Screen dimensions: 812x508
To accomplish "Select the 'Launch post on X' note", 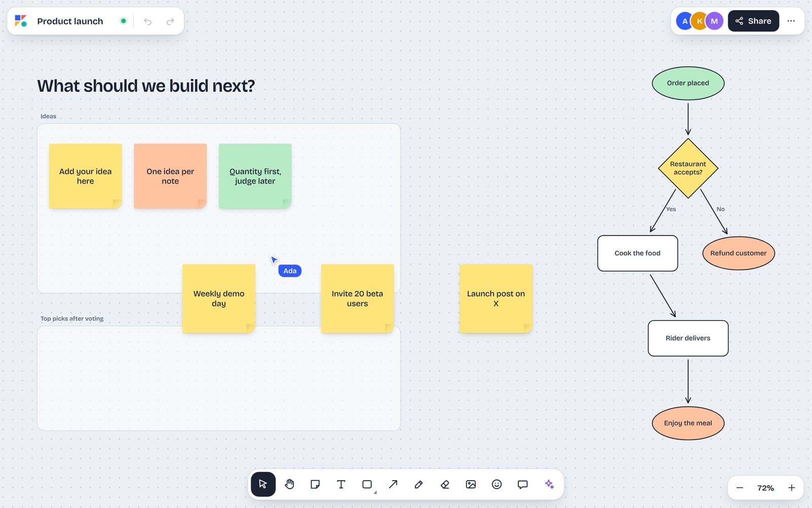I will [496, 299].
